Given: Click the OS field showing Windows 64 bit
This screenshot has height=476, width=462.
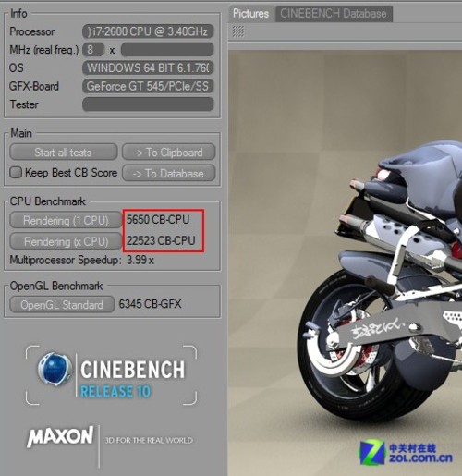Looking at the screenshot, I should pos(148,67).
